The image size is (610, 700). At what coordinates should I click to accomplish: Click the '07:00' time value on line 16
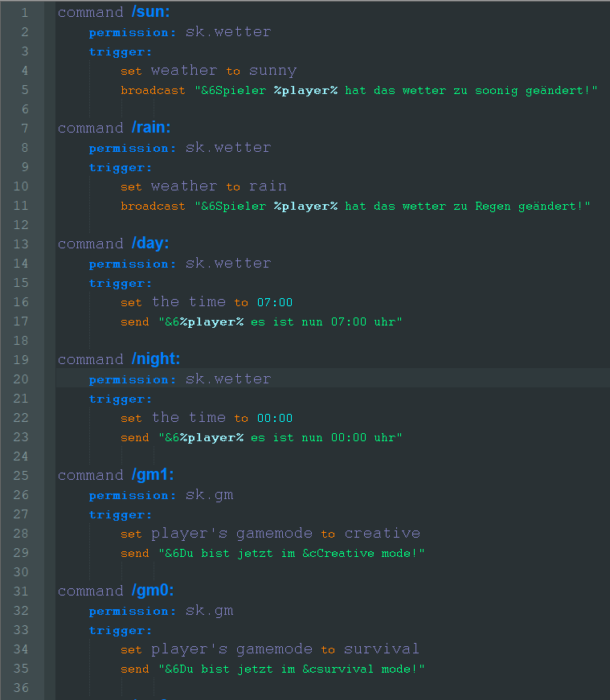(x=275, y=302)
